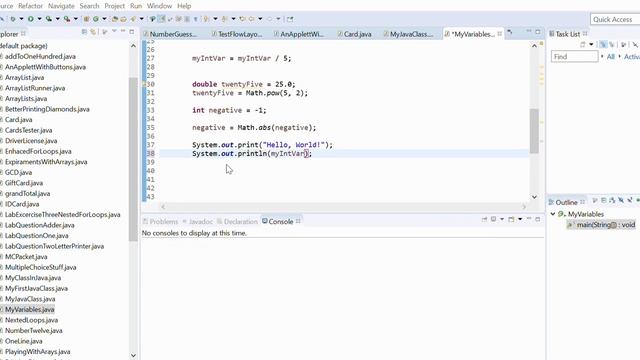The height and width of the screenshot is (360, 640).
Task: Click the New Java Package toolbar icon
Action: click(87, 19)
